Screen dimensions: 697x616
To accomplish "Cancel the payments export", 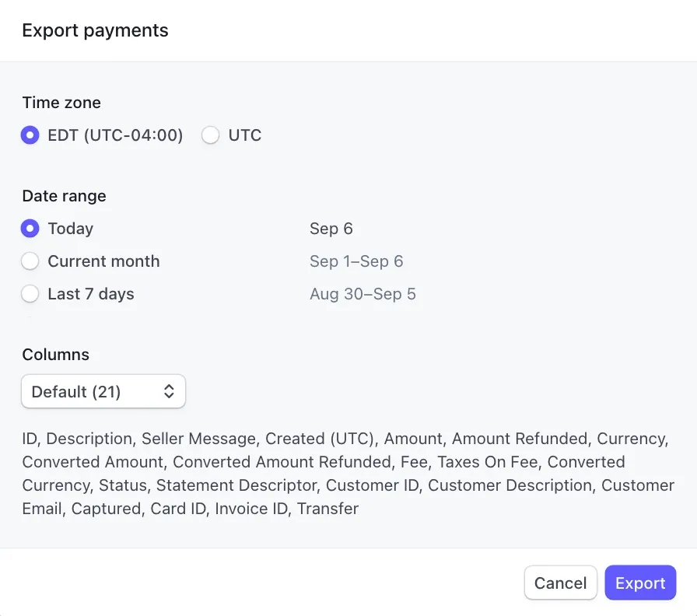I will pyautogui.click(x=560, y=583).
